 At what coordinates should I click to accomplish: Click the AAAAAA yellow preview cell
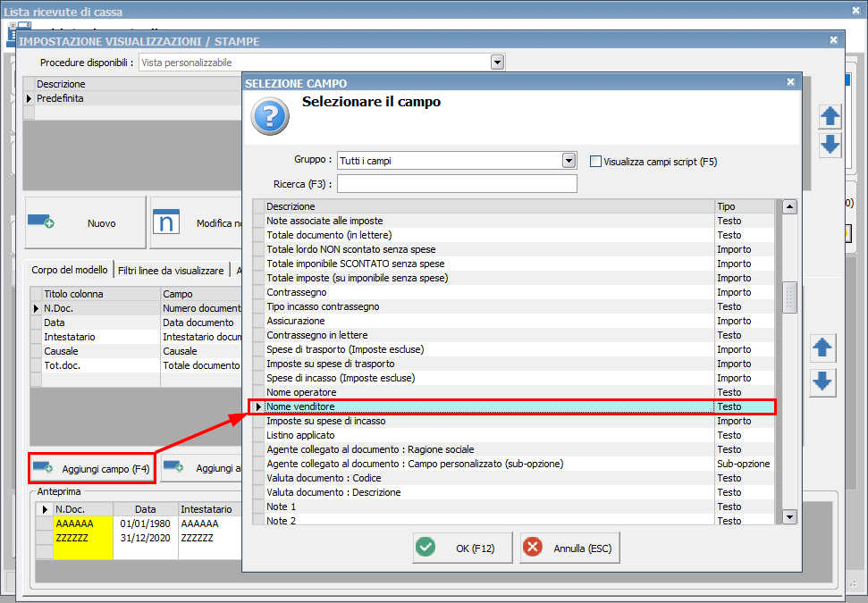83,523
